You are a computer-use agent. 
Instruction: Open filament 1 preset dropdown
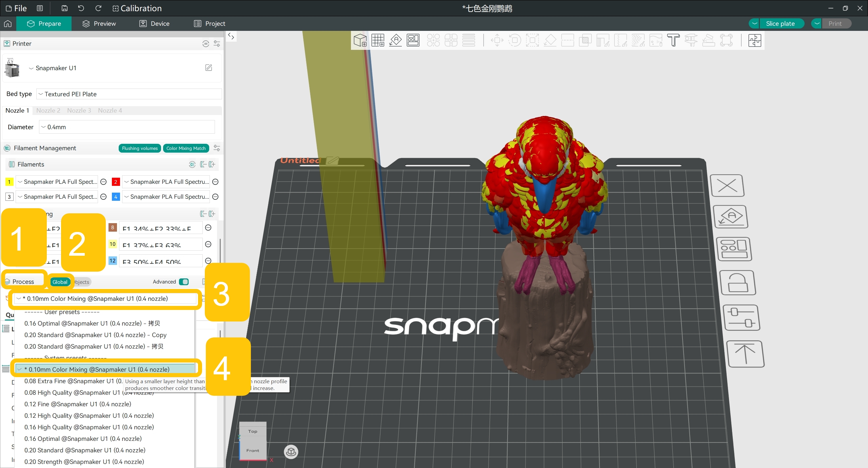57,182
